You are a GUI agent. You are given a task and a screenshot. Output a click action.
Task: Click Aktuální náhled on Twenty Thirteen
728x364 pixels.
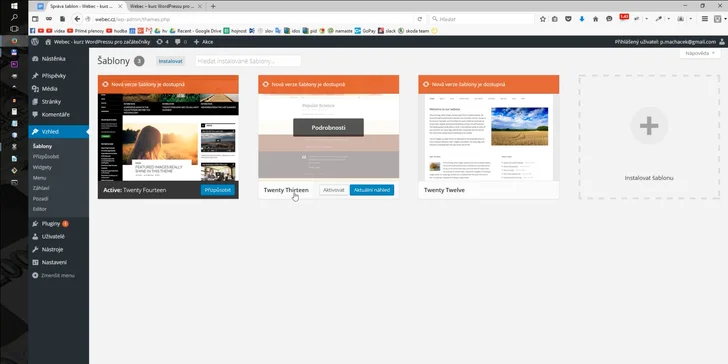[372, 190]
